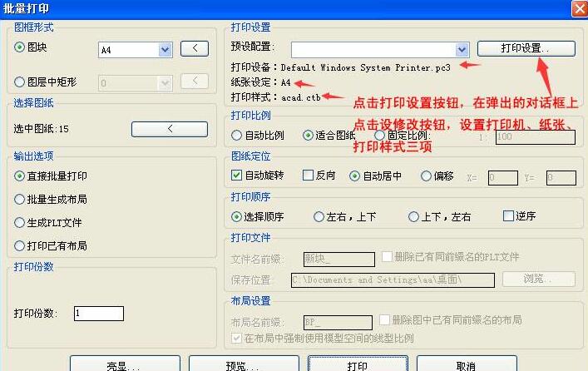The height and width of the screenshot is (371, 588).
Task: Click the 打印样式: acad.ctb text
Action: 275,97
